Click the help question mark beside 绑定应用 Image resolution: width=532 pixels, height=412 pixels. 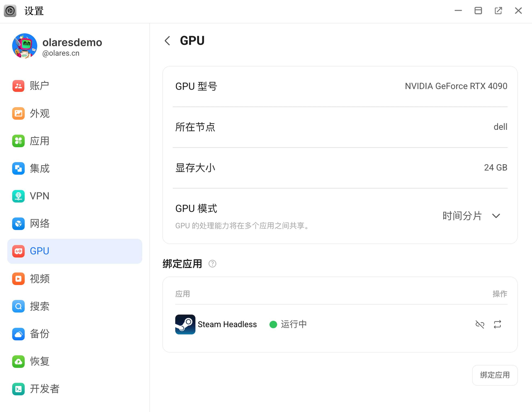212,264
